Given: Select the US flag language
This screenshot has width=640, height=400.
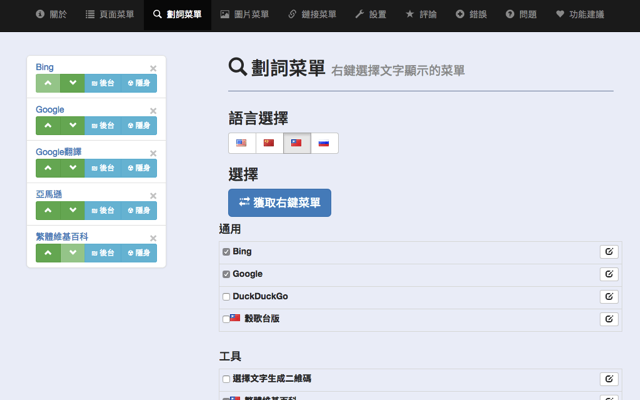Looking at the screenshot, I should (242, 143).
